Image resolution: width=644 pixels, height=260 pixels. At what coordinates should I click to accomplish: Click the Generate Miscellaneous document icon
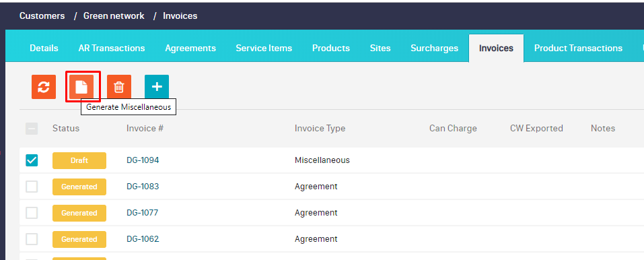81,87
